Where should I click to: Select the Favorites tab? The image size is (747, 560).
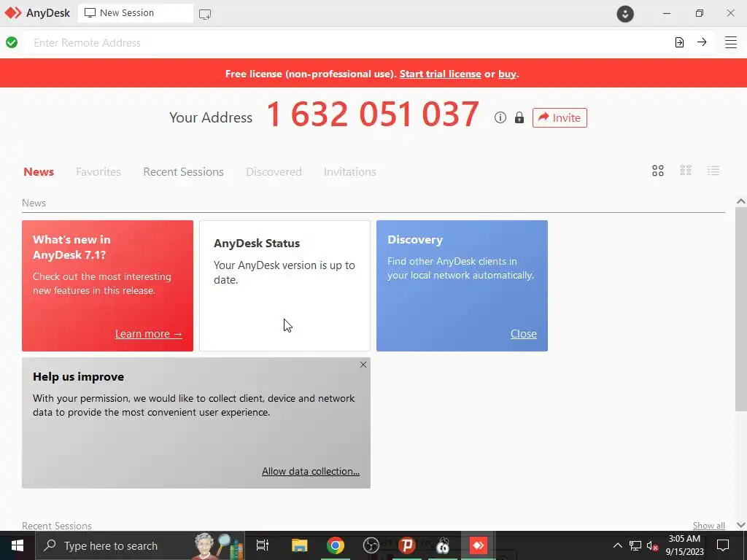tap(98, 172)
